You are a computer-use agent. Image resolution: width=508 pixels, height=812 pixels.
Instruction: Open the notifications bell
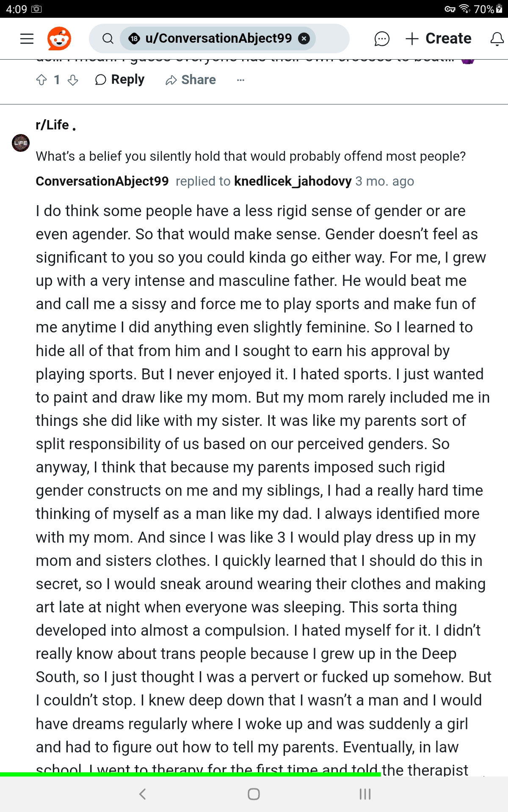(x=497, y=39)
